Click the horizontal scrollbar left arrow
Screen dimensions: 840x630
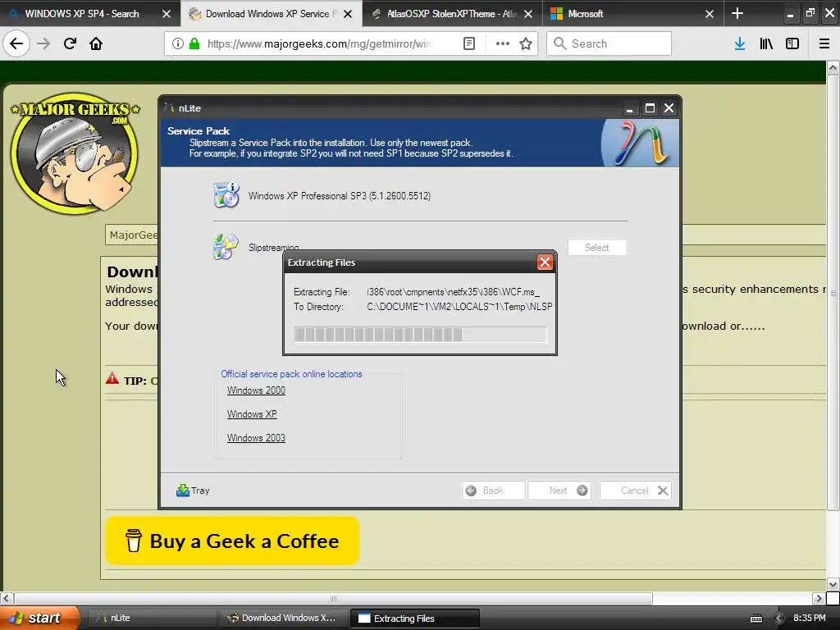(7, 598)
